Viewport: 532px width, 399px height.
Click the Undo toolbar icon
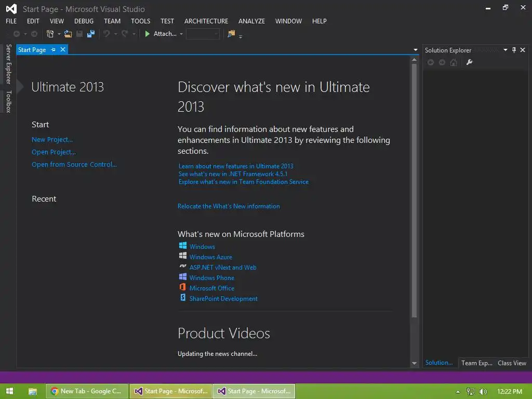pos(107,34)
